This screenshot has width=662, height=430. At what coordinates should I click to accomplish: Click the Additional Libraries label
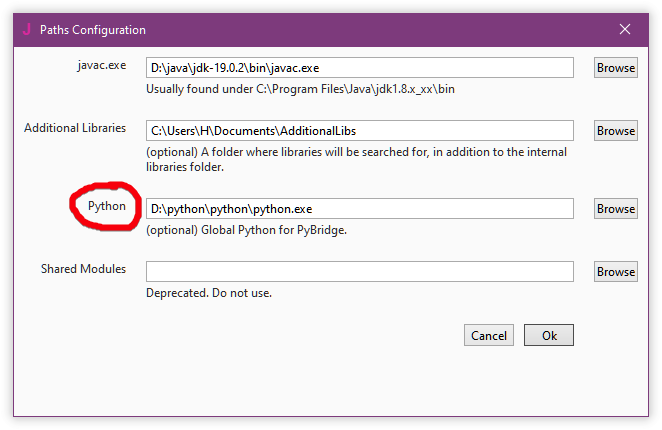[x=75, y=128]
